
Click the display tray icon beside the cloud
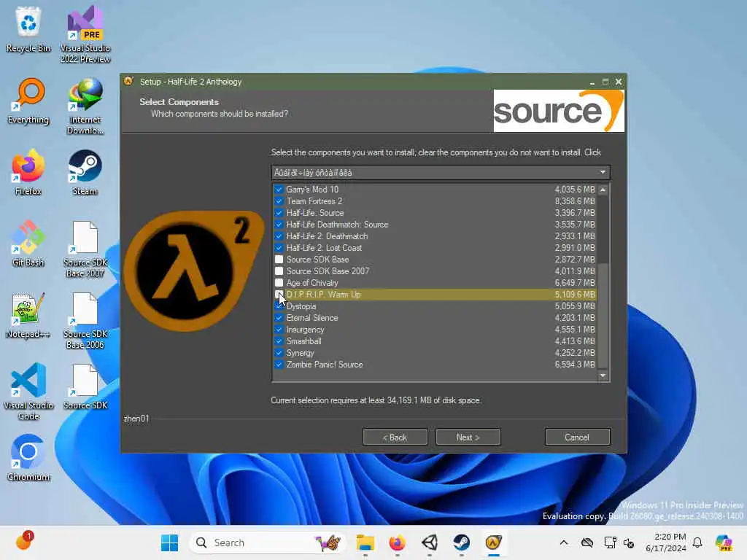(x=610, y=542)
